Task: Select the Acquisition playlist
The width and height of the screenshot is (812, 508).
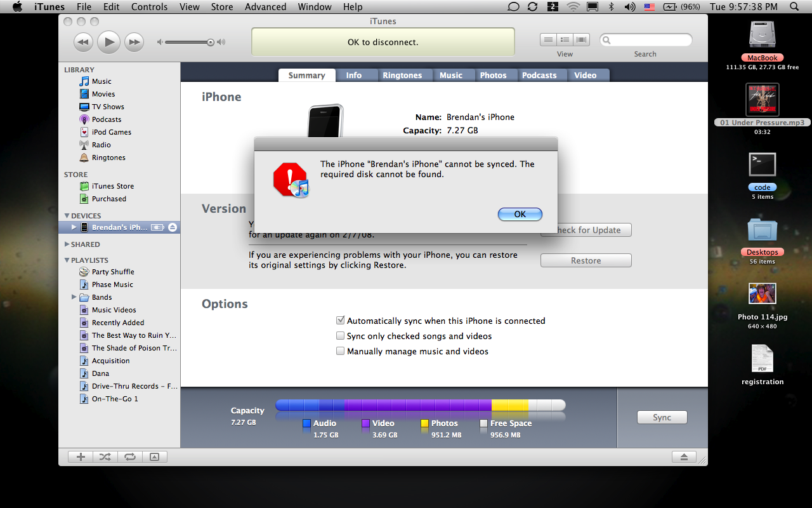Action: (105, 361)
